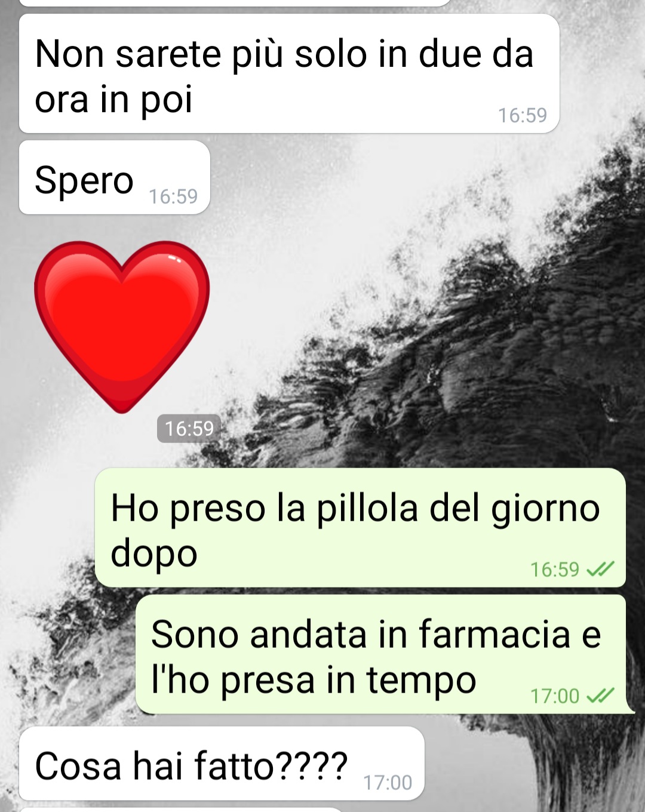Tap 16:59 timestamp on 'Non sarete più' message
The width and height of the screenshot is (645, 812).
[x=523, y=115]
